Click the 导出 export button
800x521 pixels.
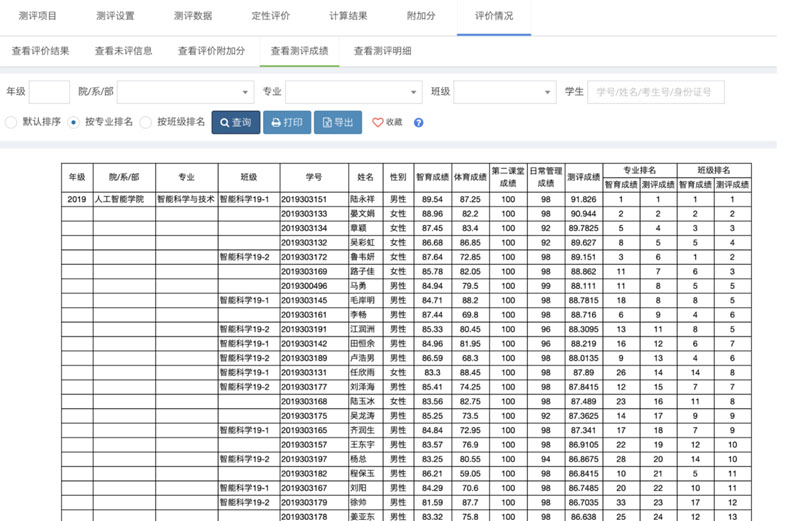pos(337,122)
